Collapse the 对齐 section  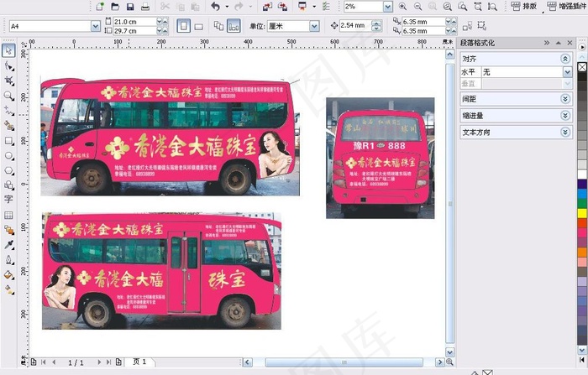(565, 59)
